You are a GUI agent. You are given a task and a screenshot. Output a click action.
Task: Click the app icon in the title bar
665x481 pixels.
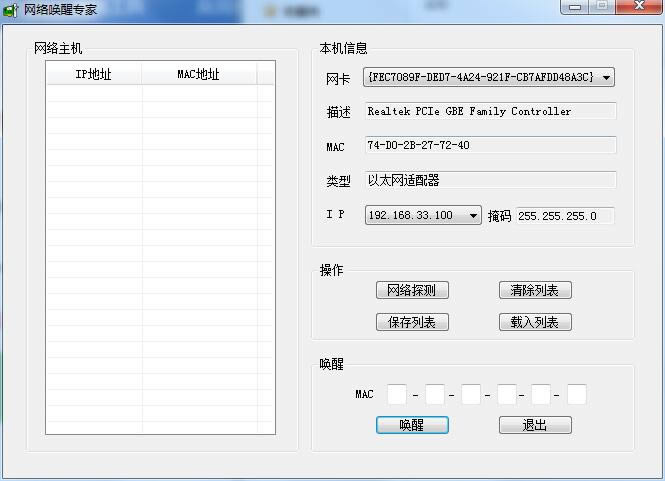click(x=11, y=10)
